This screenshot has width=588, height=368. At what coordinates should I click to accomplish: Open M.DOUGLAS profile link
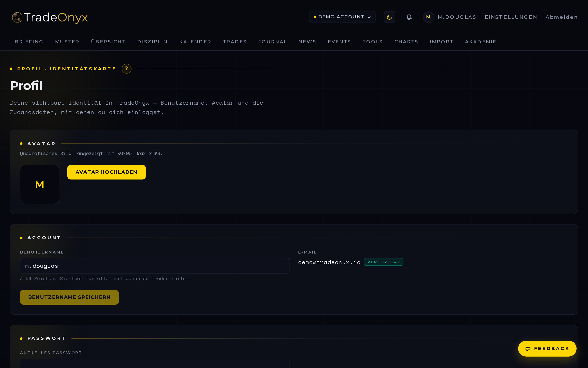pyautogui.click(x=457, y=17)
